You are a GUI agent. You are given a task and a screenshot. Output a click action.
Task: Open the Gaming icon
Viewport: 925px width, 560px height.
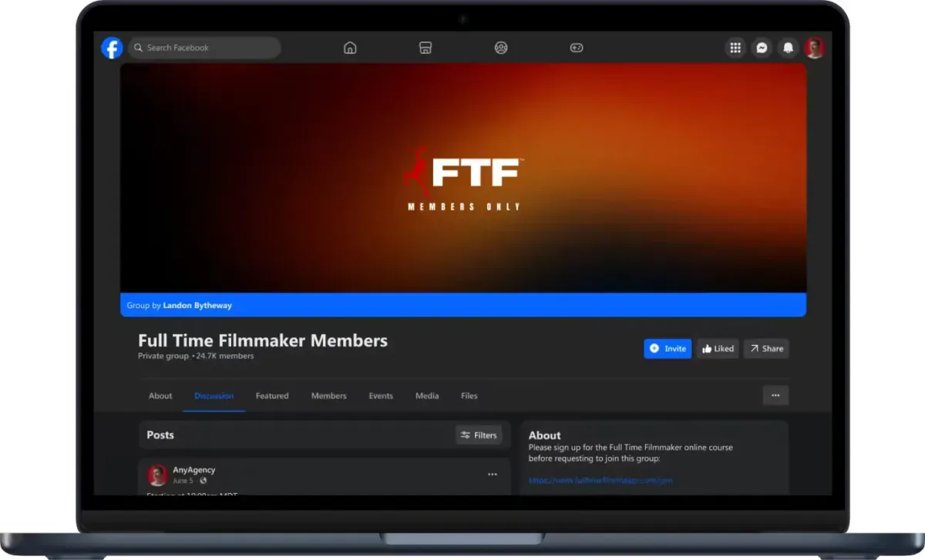577,48
